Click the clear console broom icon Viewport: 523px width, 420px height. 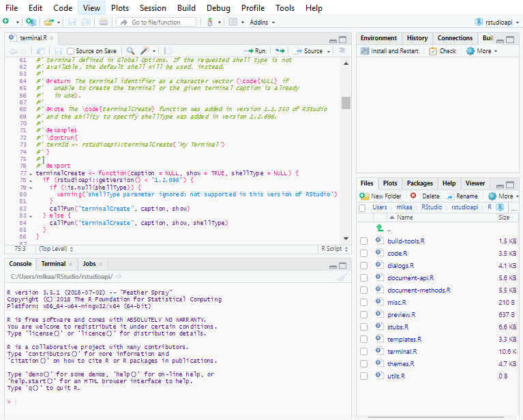tap(342, 276)
